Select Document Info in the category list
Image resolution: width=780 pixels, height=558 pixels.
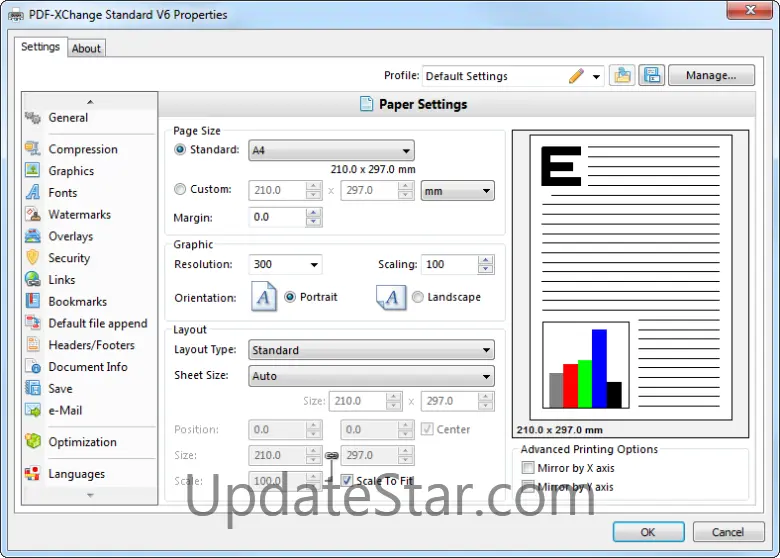(x=88, y=367)
